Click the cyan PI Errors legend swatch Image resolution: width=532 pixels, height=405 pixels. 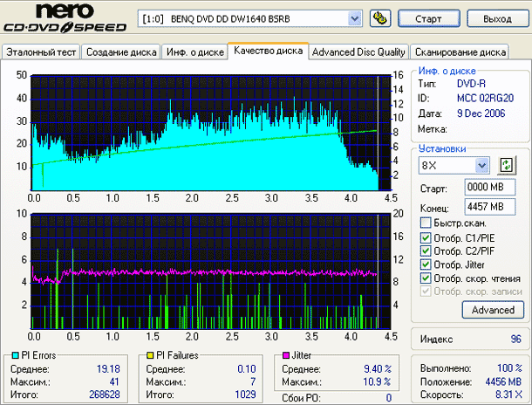pyautogui.click(x=13, y=355)
